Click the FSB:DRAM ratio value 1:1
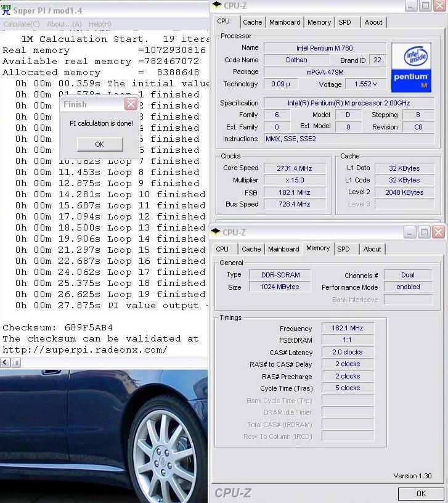Screen dimensions: 448x503 point(348,340)
